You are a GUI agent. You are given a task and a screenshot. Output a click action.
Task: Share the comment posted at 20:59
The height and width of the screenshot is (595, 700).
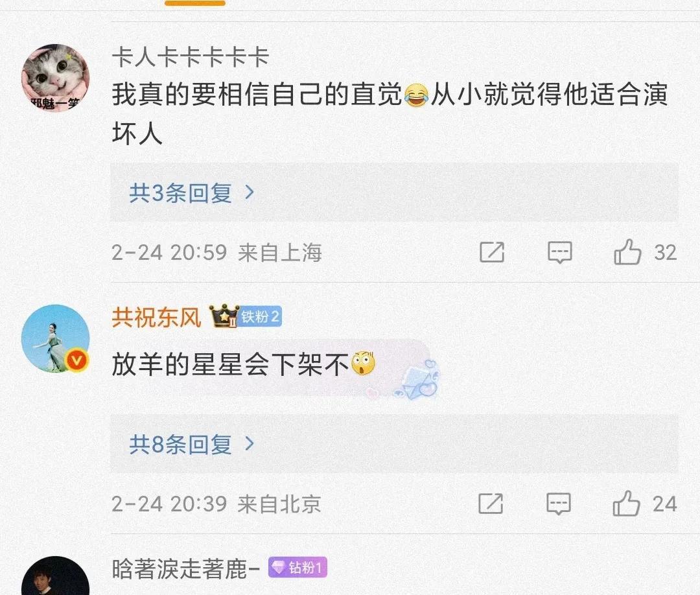492,252
